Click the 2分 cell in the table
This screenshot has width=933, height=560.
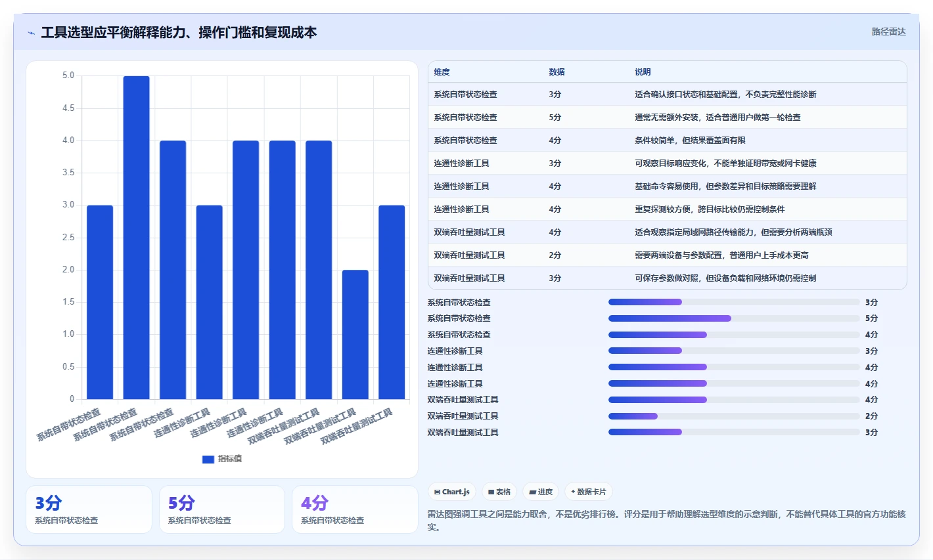555,255
